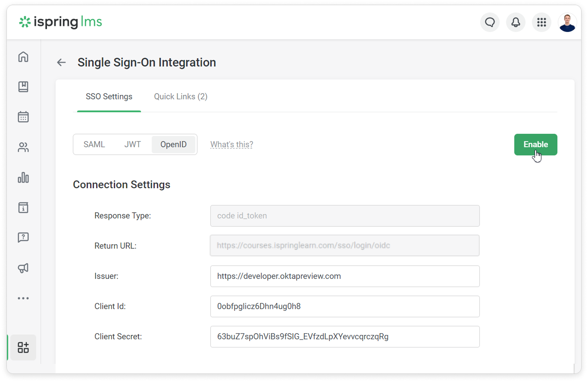Click the green Enable button
This screenshot has width=588, height=382.
535,145
